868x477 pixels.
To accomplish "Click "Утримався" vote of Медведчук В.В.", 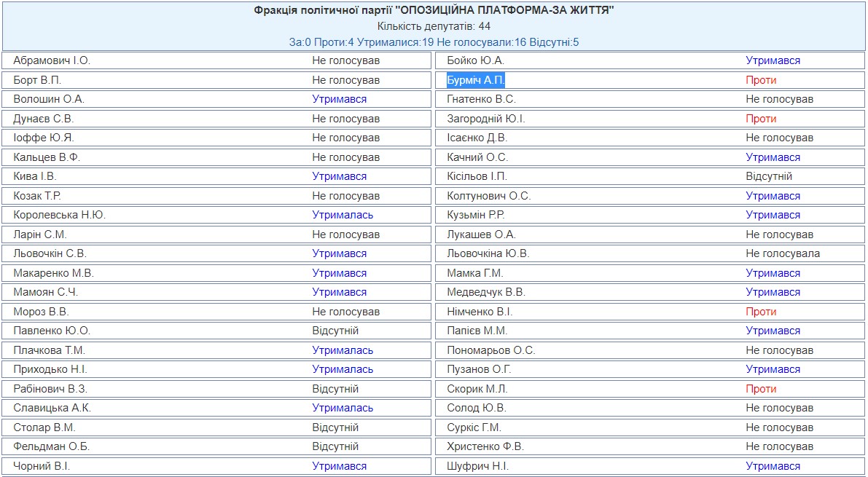I will pos(773,292).
